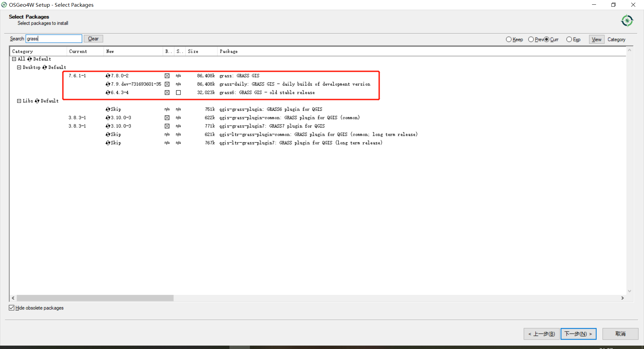Toggle binary checkbox for qgis-grass-plugin7
The image size is (644, 349).
click(167, 126)
